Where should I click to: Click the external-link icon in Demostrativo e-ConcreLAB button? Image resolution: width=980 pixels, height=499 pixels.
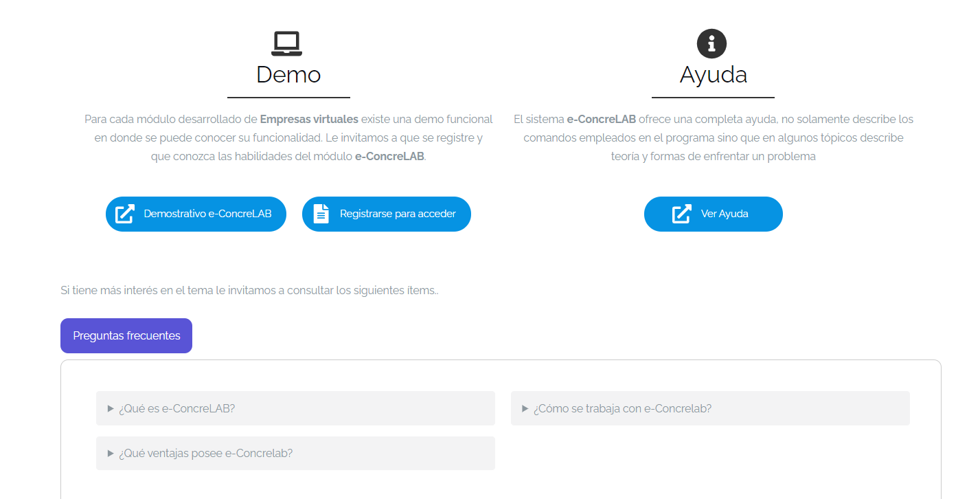124,214
